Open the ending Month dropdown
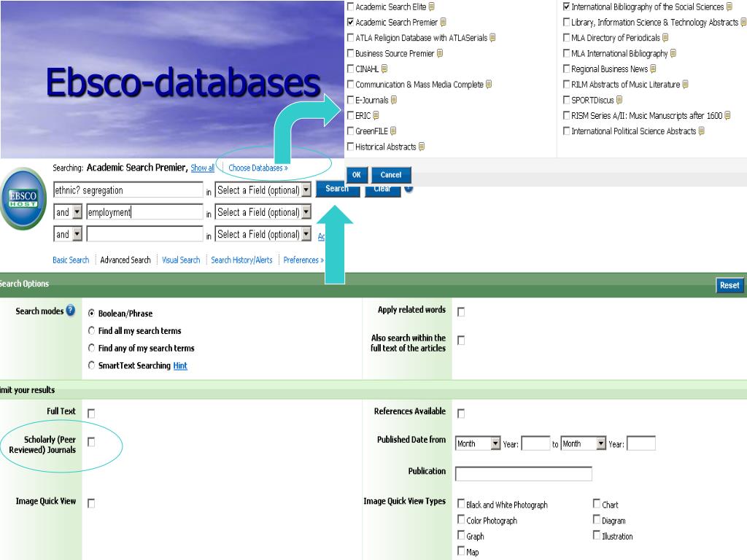The width and height of the screenshot is (747, 560). tap(583, 443)
